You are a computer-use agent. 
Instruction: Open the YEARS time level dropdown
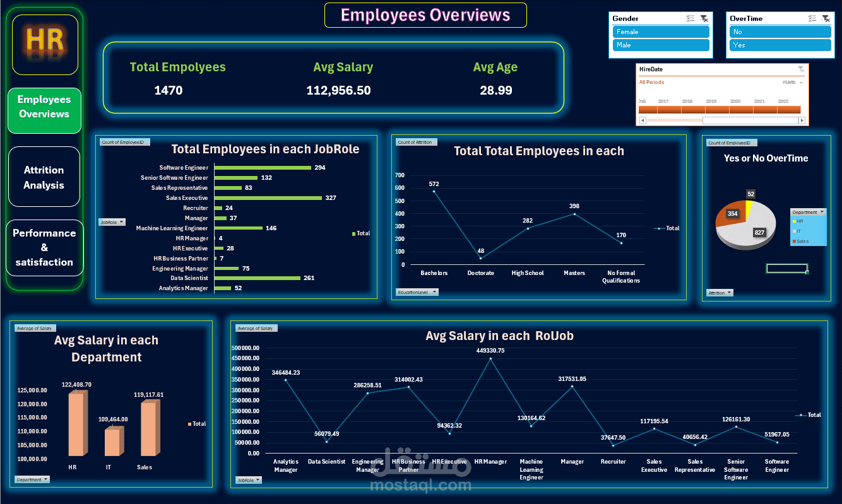click(x=793, y=83)
